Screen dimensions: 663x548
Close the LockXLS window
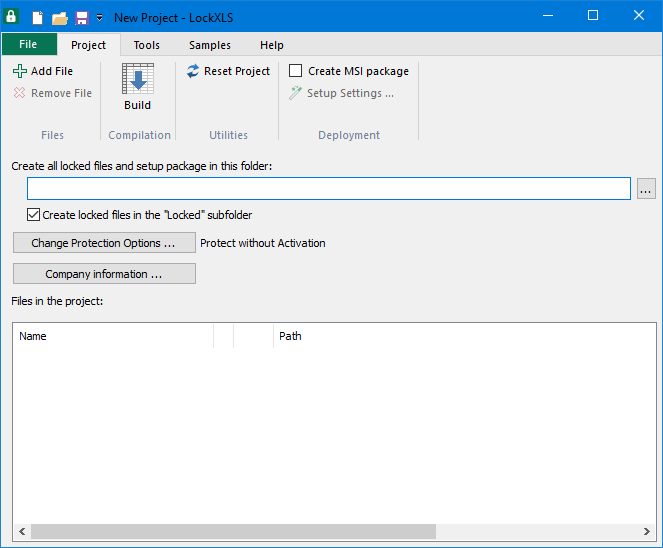[x=639, y=16]
